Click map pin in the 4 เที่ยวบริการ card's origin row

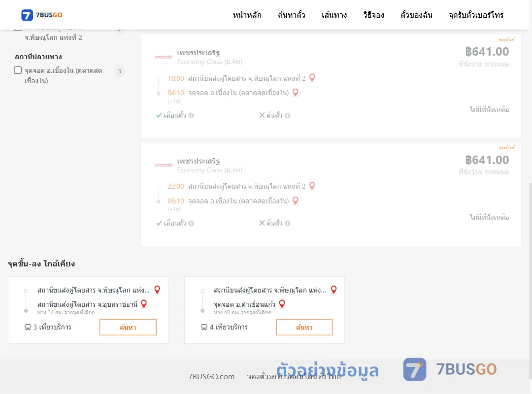tap(334, 290)
